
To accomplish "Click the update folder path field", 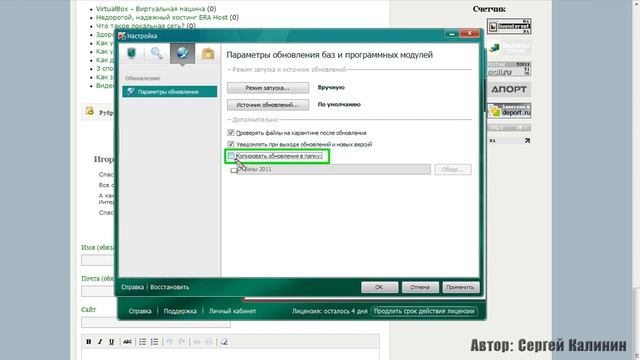I will coord(333,169).
